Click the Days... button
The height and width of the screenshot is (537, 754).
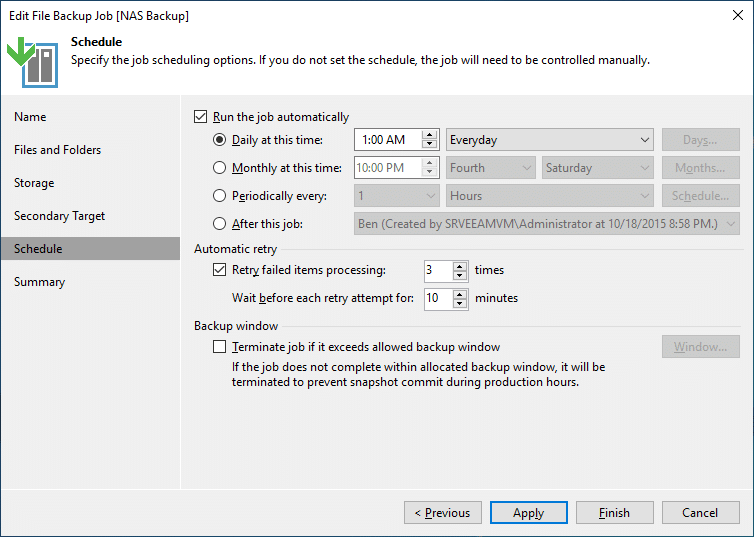click(x=701, y=140)
